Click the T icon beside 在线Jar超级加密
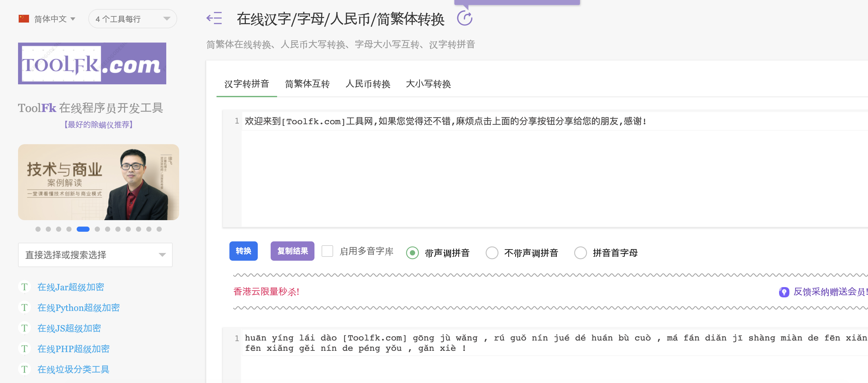The width and height of the screenshot is (868, 383). pos(24,287)
